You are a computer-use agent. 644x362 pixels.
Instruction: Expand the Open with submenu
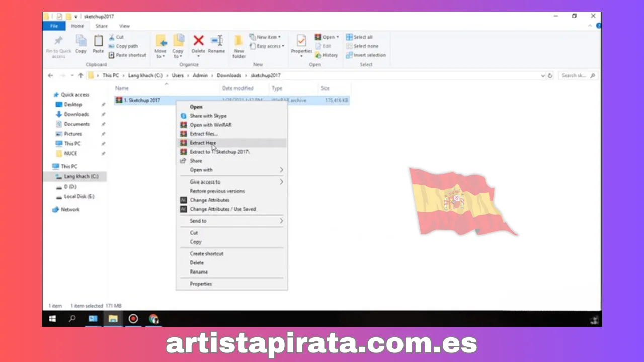click(x=231, y=170)
